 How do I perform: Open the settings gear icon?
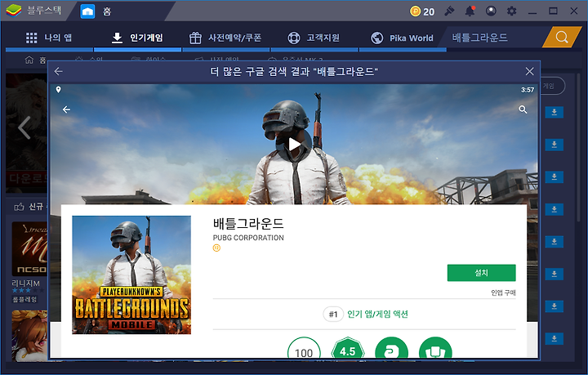pos(511,11)
